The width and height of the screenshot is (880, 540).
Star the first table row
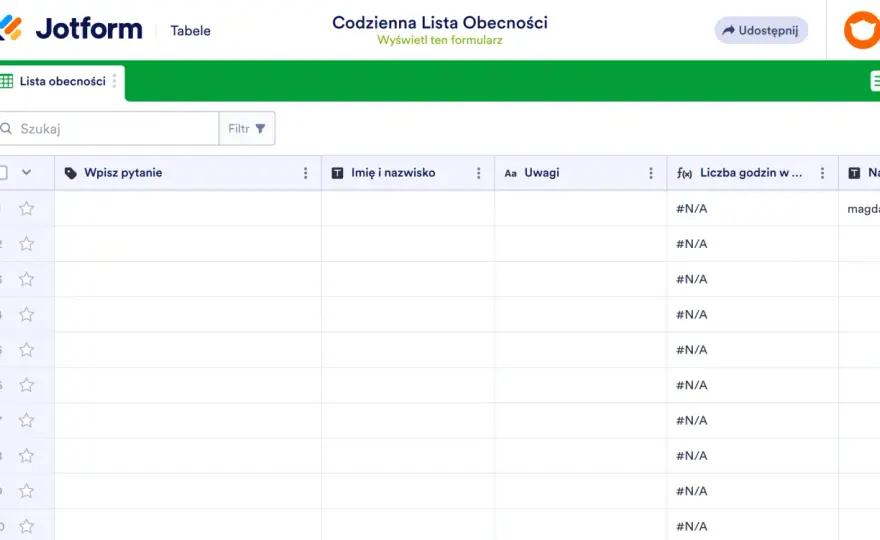click(x=26, y=209)
